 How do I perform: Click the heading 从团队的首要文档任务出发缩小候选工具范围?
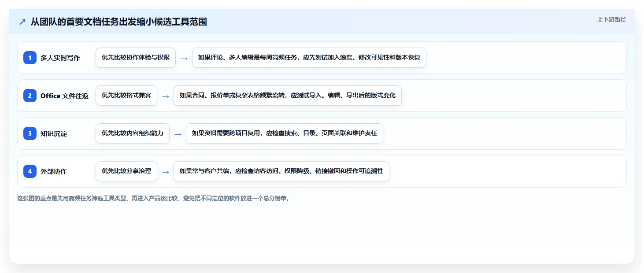tap(119, 22)
